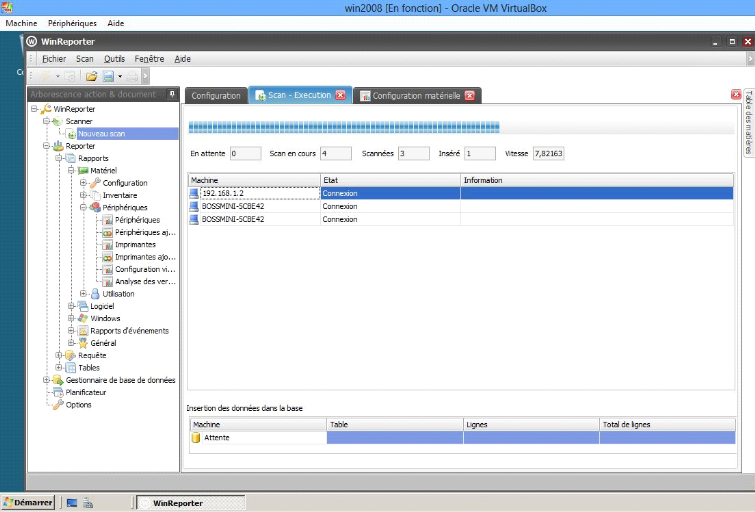Click the toolbar overflow chevron
Image resolution: width=755 pixels, height=512 pixels.
pos(145,76)
